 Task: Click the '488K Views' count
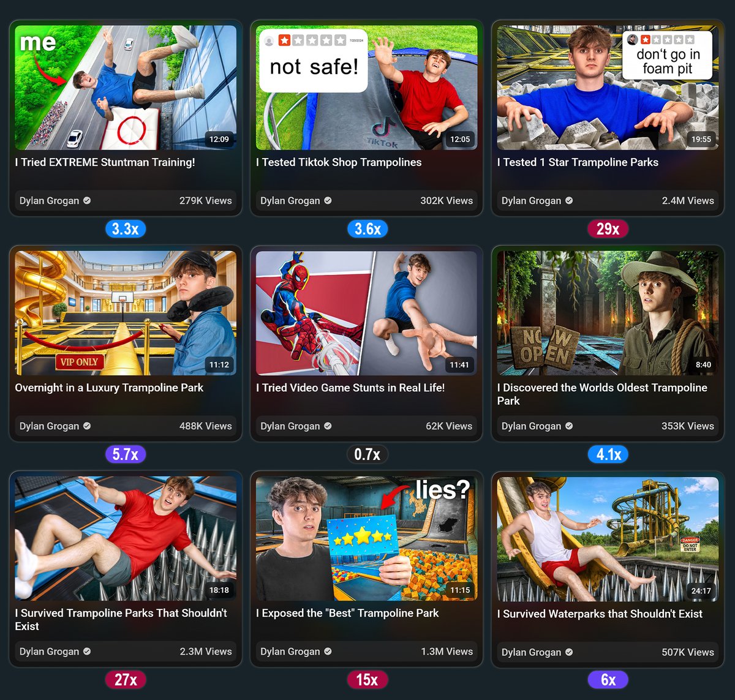coord(206,426)
